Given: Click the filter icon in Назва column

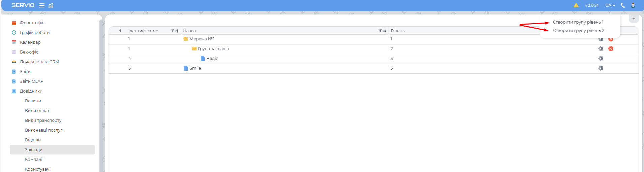Looking at the screenshot, I should pos(380,31).
